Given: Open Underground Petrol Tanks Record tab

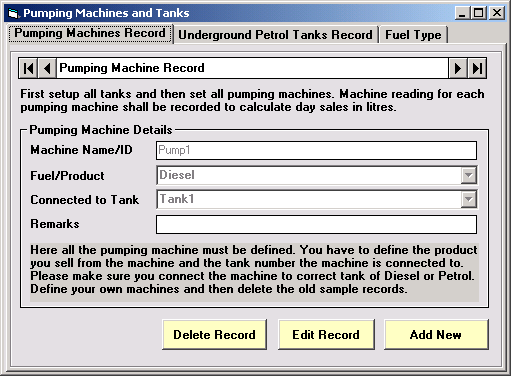Looking at the screenshot, I should tap(275, 35).
